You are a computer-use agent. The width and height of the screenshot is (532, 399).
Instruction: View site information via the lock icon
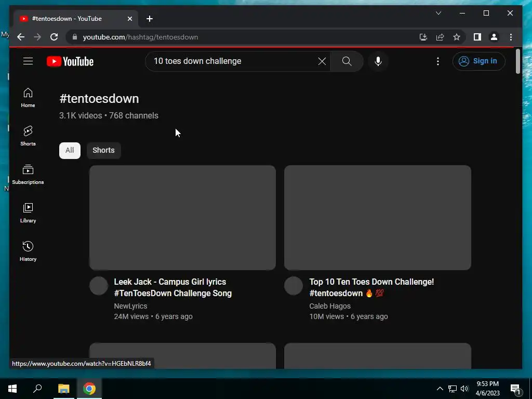75,37
